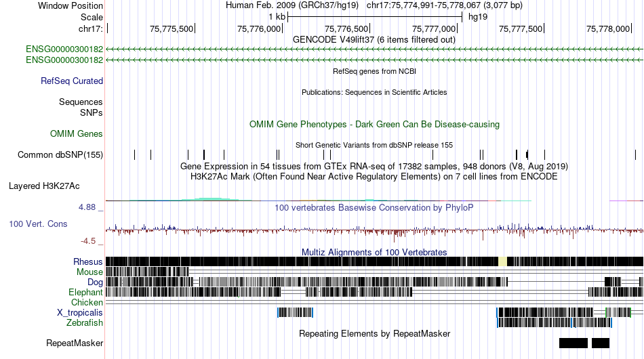The image size is (644, 359).
Task: Open the RefSeq Curated track label
Action: pos(72,81)
